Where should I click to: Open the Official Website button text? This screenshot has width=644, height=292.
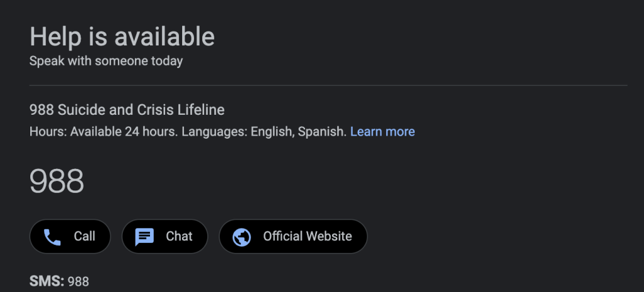pyautogui.click(x=308, y=237)
